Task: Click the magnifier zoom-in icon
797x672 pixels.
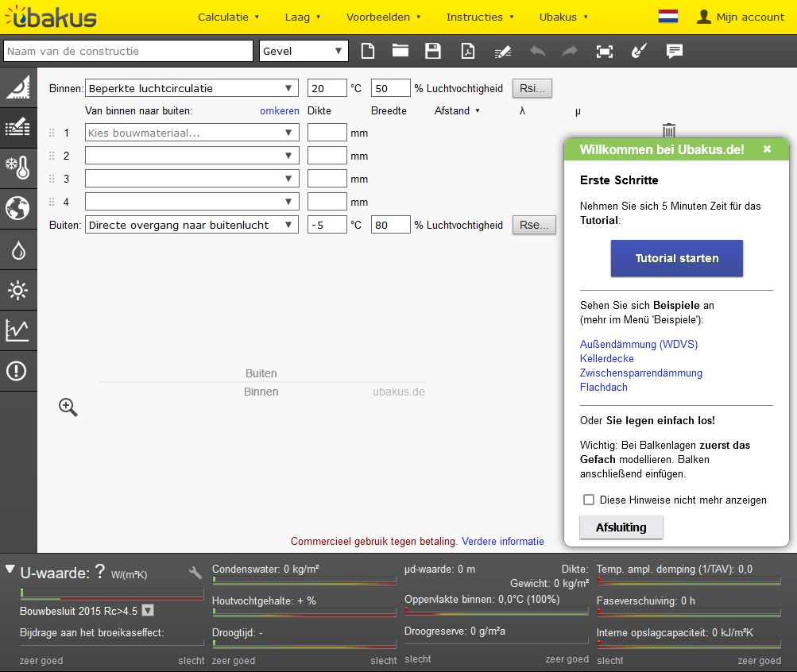Action: pyautogui.click(x=68, y=407)
